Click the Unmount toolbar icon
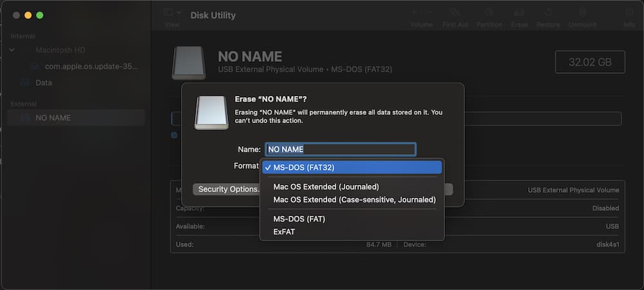This screenshot has height=290, width=644. [582, 12]
